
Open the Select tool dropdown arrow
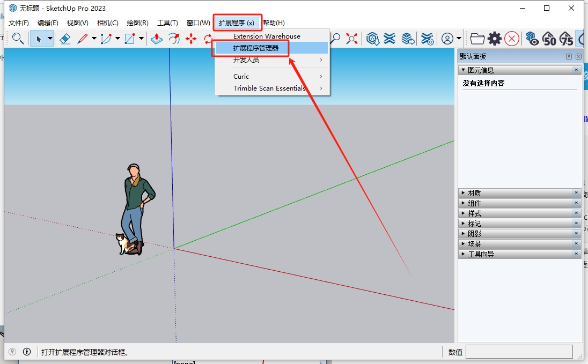(x=50, y=39)
